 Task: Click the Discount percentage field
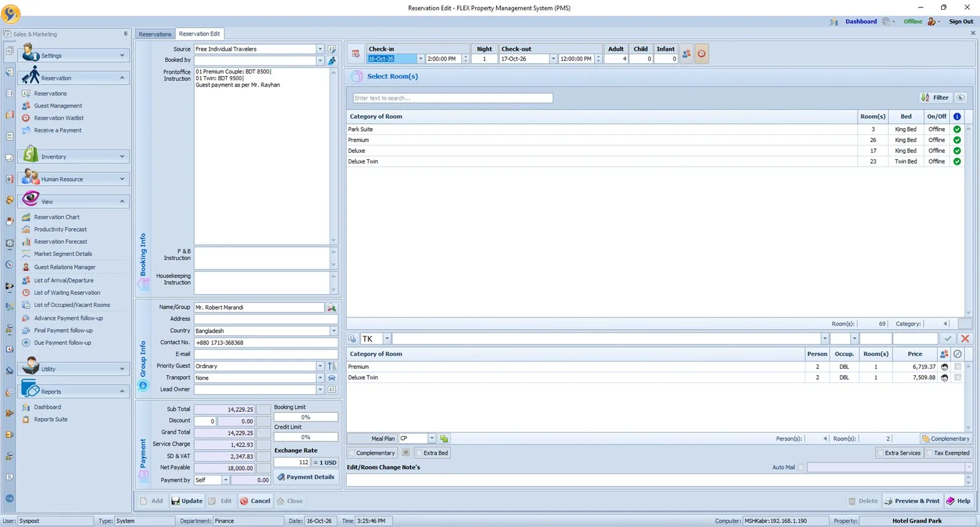coord(205,422)
